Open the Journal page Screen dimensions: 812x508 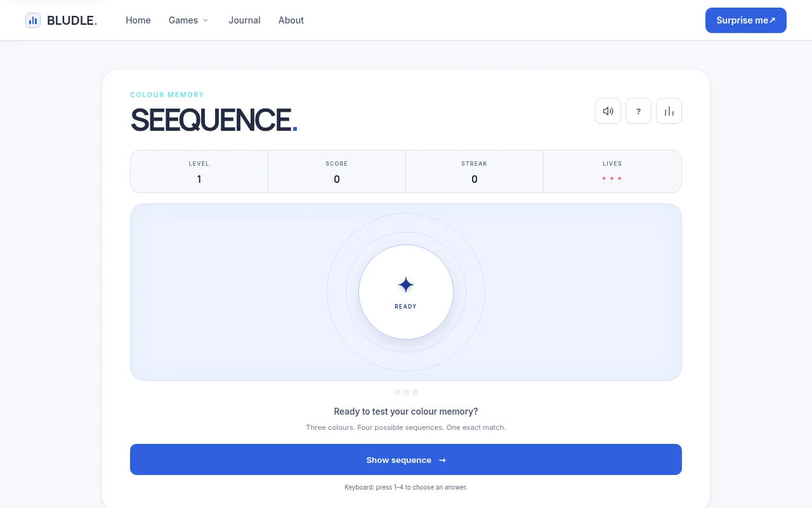click(244, 20)
